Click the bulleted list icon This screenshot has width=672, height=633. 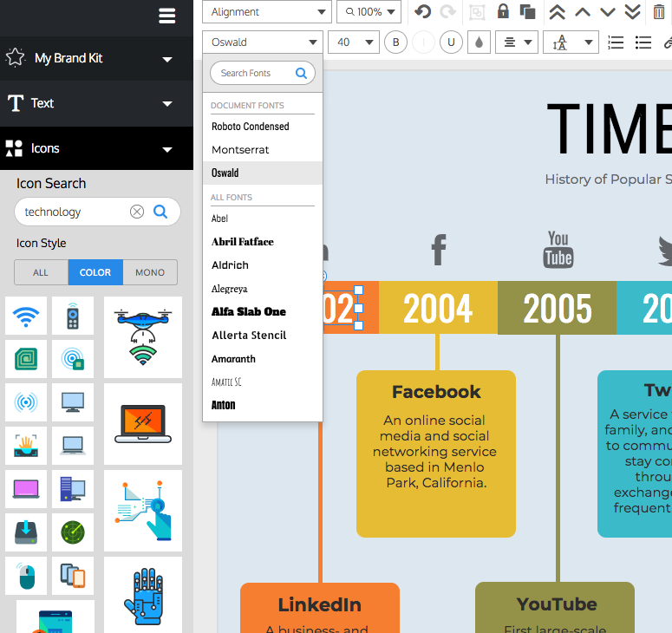click(643, 42)
